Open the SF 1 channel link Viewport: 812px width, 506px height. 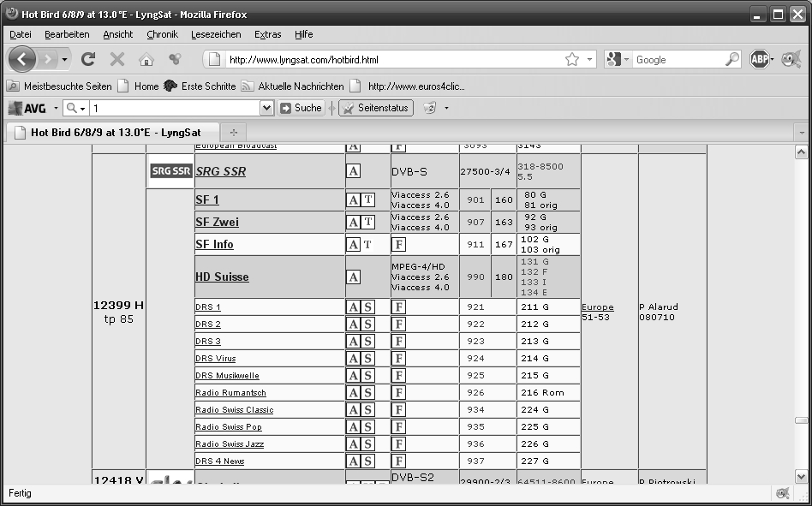point(207,199)
